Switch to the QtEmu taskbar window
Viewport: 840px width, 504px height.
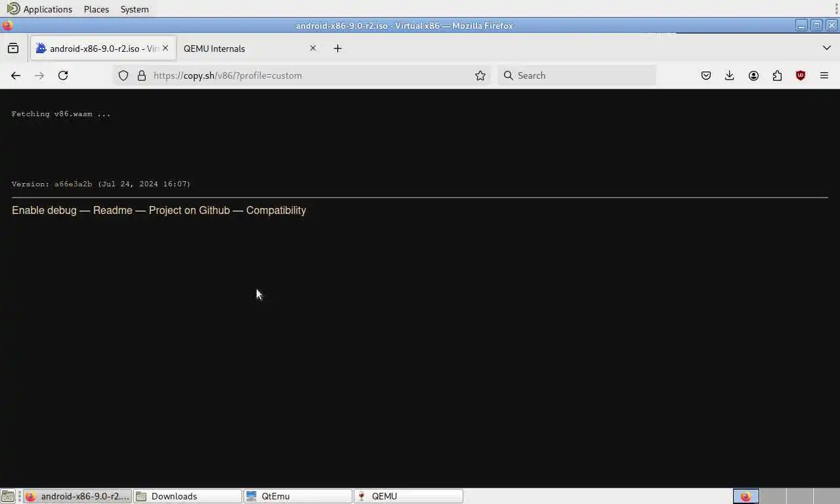point(298,496)
